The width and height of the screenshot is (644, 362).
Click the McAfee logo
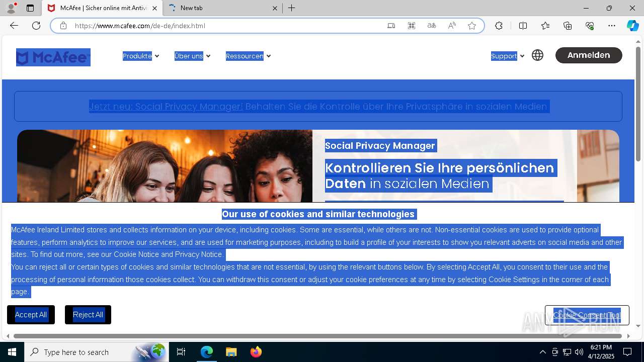pyautogui.click(x=53, y=57)
